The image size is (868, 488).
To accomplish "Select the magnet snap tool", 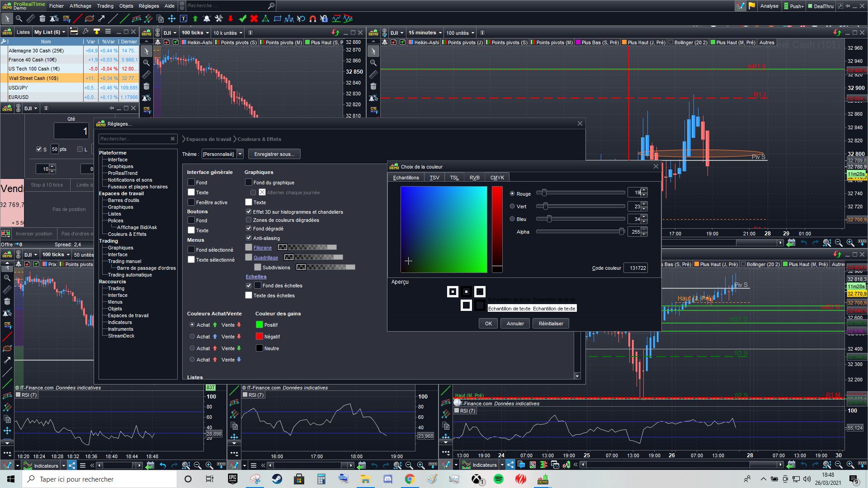I will [312, 19].
